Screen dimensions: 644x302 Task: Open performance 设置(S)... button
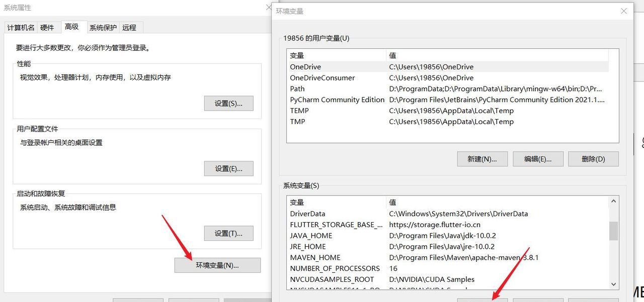pos(228,104)
